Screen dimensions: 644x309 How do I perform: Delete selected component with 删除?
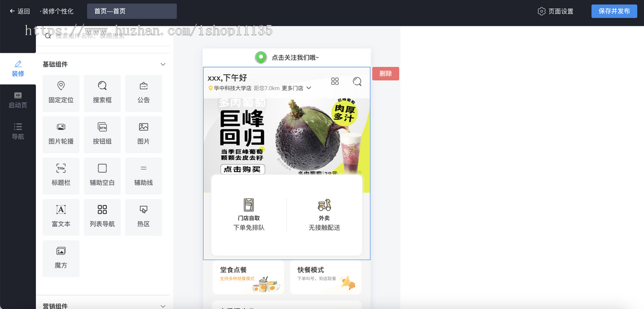pyautogui.click(x=385, y=74)
